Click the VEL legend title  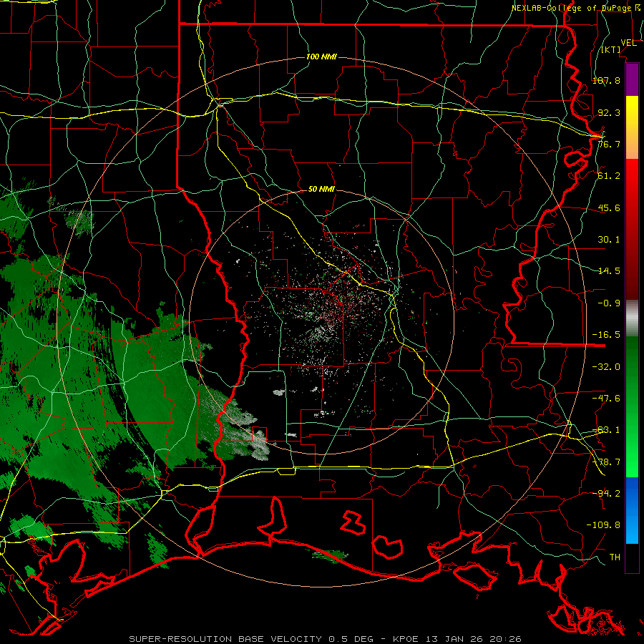click(628, 43)
